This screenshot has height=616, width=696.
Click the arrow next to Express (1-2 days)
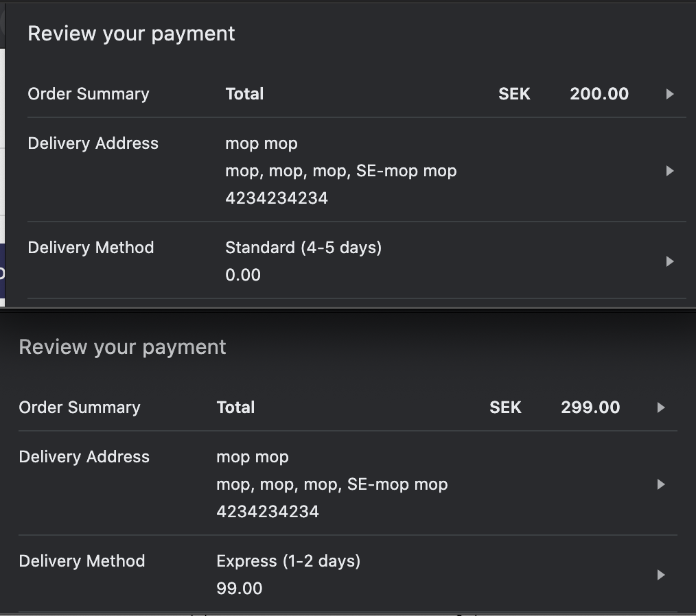click(661, 575)
